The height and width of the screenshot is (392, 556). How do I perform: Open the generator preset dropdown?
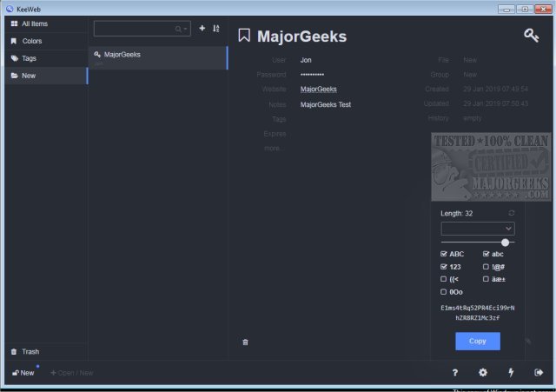tap(478, 229)
